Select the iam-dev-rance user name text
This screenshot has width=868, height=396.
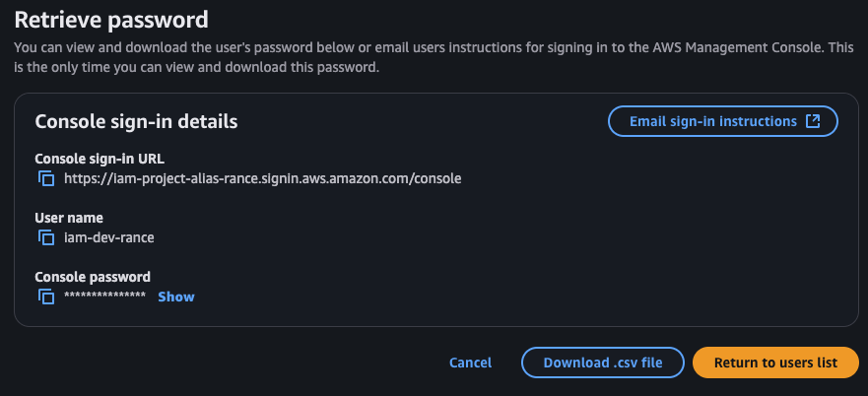109,237
